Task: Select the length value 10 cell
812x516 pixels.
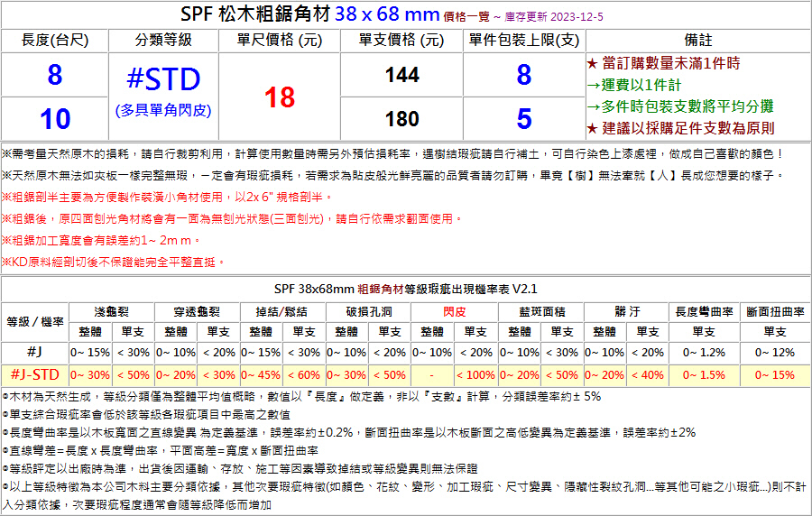Action: [54, 119]
